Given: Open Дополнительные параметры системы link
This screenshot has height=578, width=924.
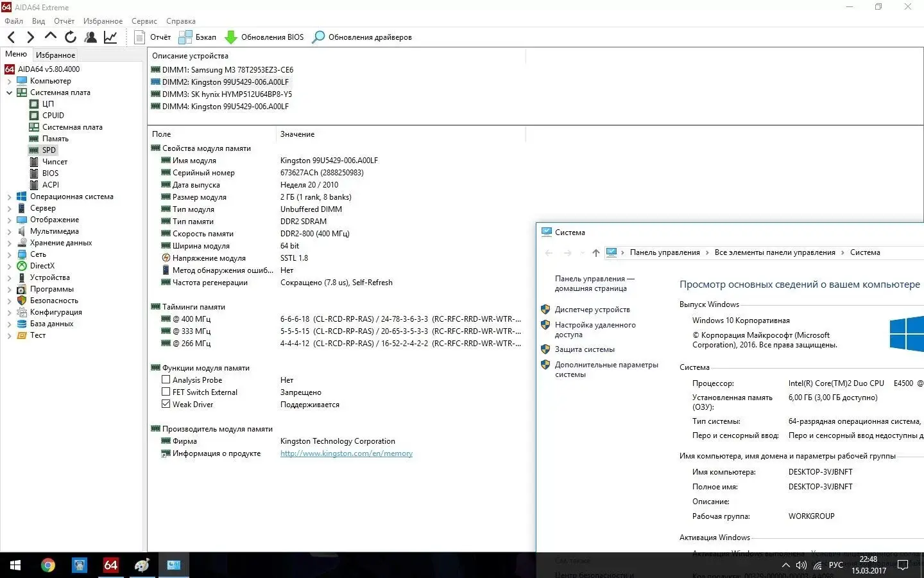Looking at the screenshot, I should (x=606, y=370).
